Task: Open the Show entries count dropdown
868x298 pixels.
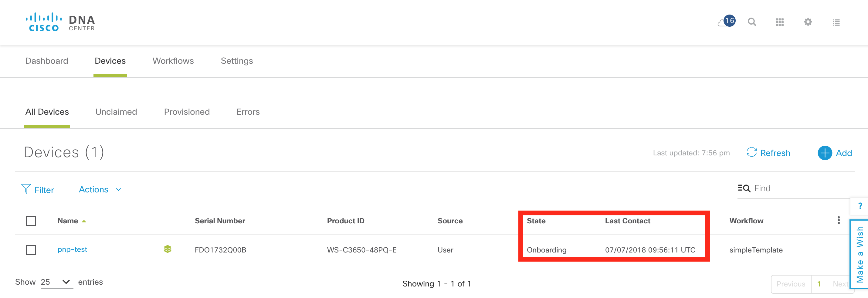Action: 56,282
